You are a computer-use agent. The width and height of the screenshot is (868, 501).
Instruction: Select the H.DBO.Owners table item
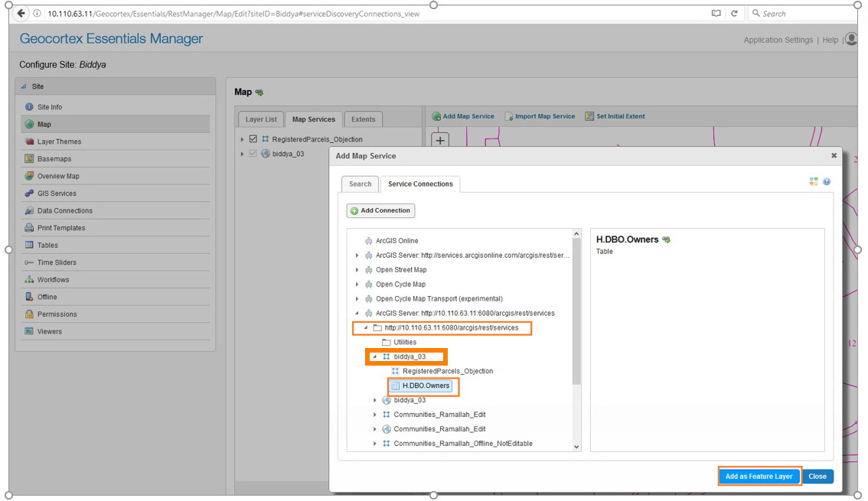421,386
